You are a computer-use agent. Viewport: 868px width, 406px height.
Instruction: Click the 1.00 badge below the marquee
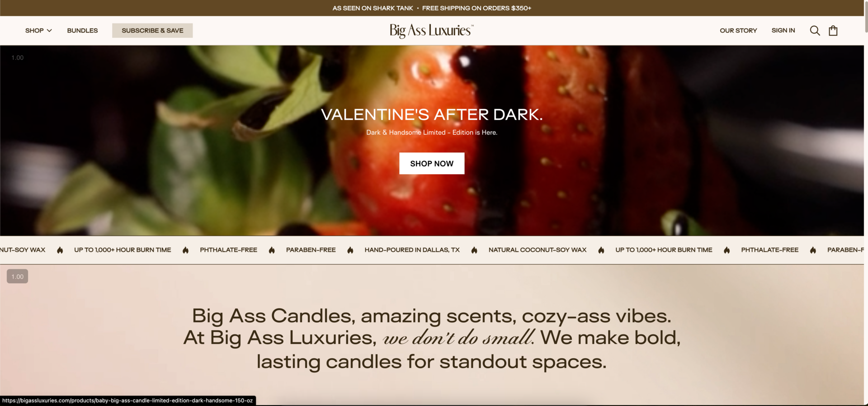pyautogui.click(x=17, y=276)
